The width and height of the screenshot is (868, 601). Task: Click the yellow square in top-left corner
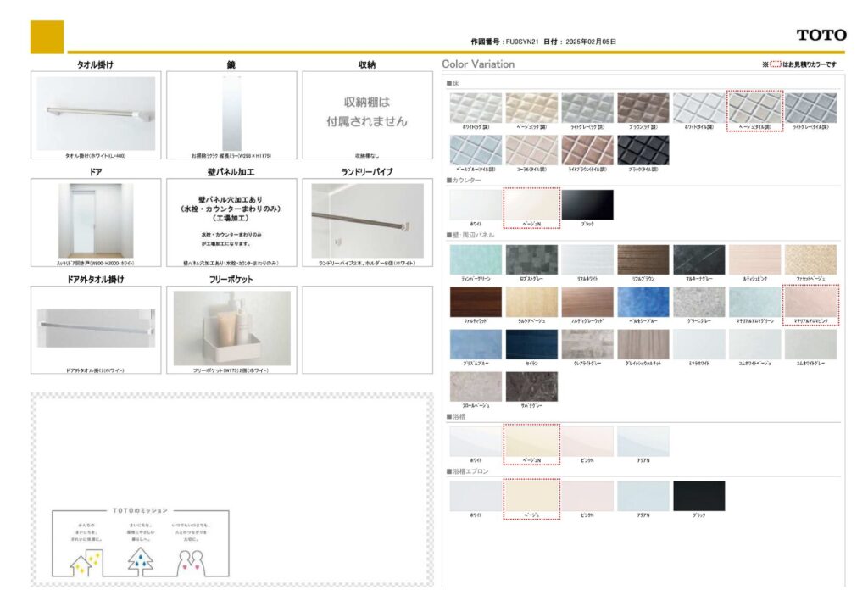click(47, 36)
